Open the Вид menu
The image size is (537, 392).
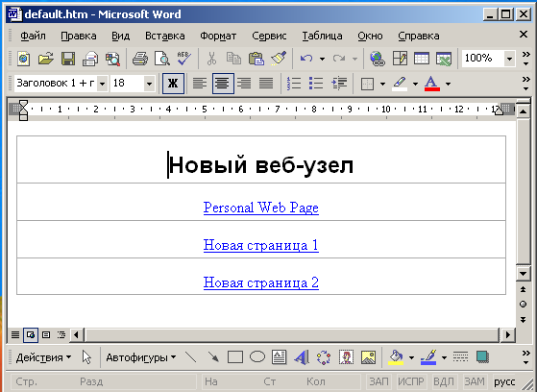point(120,36)
